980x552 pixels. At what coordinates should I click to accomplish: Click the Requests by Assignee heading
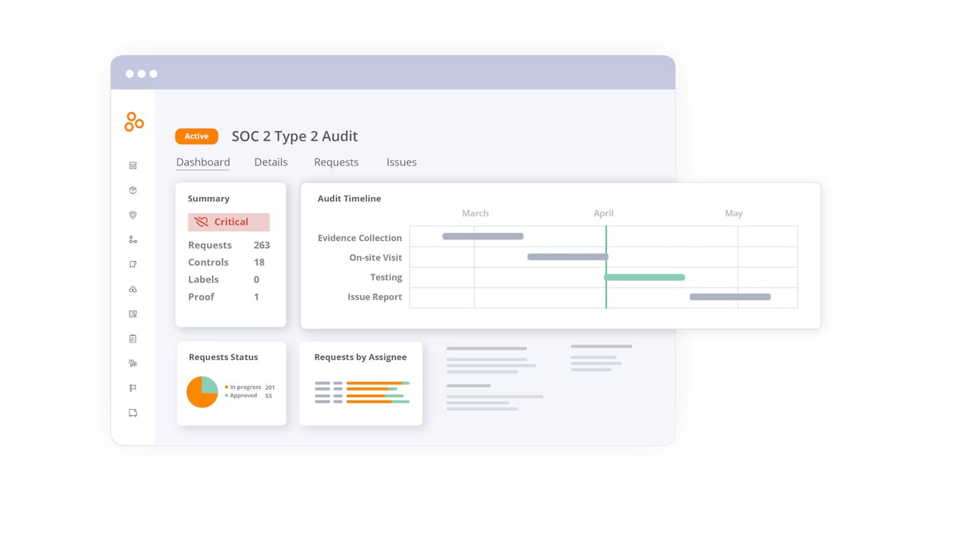coord(360,357)
